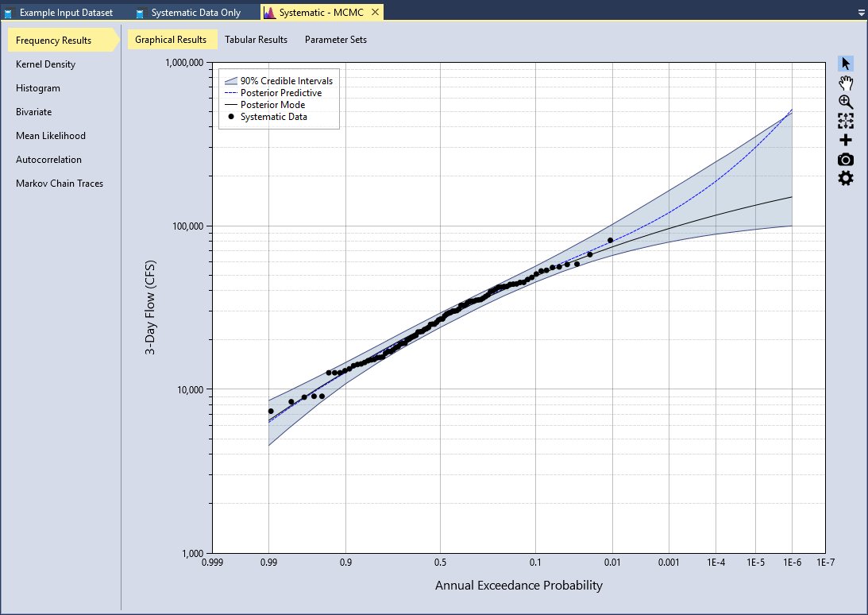Click the 90% Credible Intervals legend swatch
The width and height of the screenshot is (868, 615).
pyautogui.click(x=231, y=81)
